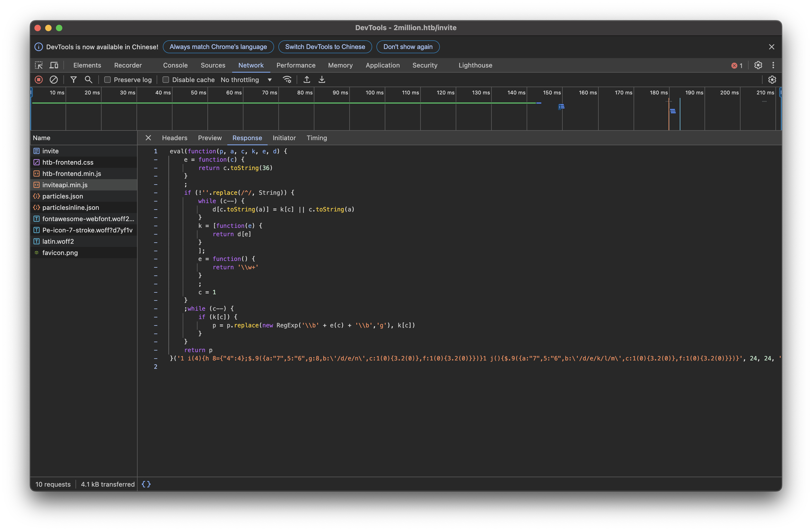
Task: Switch to the Console panel
Action: (x=175, y=65)
